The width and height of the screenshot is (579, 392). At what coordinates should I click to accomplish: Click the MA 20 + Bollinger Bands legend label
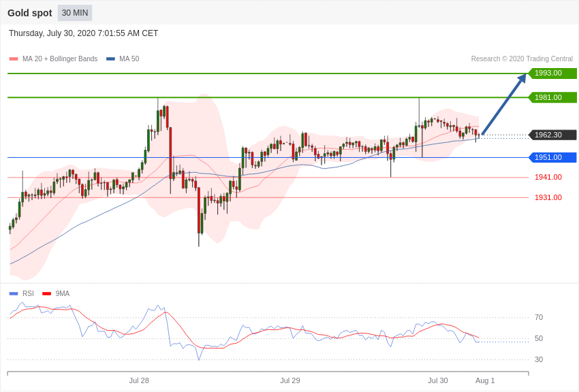pyautogui.click(x=60, y=59)
